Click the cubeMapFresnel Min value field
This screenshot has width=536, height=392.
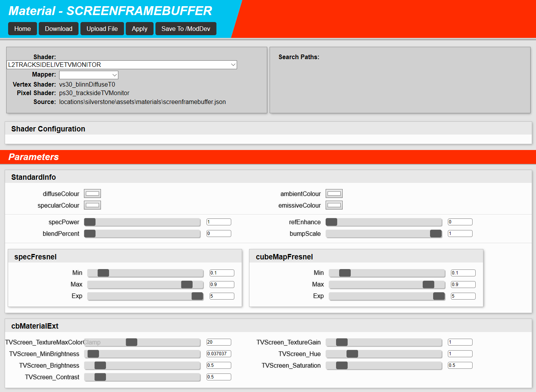[463, 273]
